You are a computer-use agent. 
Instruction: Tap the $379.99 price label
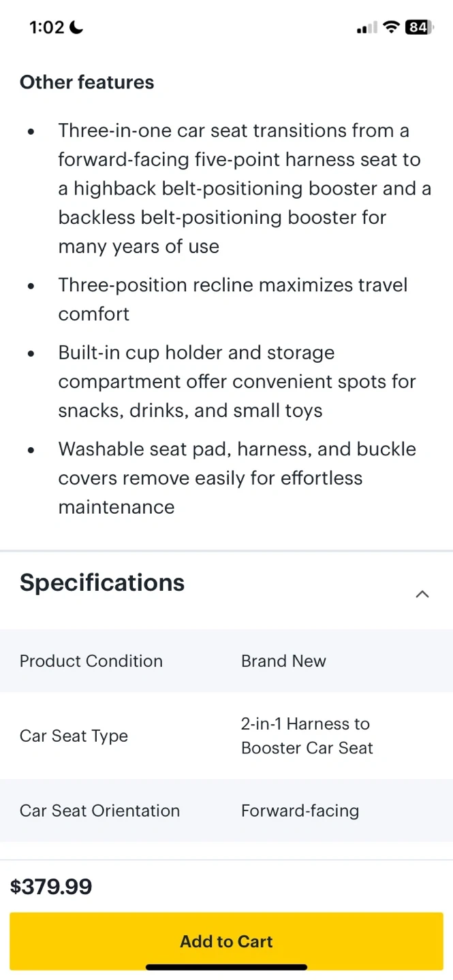[x=51, y=887]
